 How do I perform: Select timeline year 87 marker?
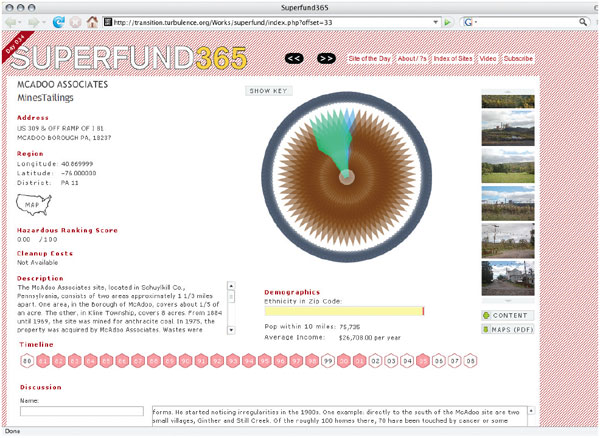click(x=138, y=361)
